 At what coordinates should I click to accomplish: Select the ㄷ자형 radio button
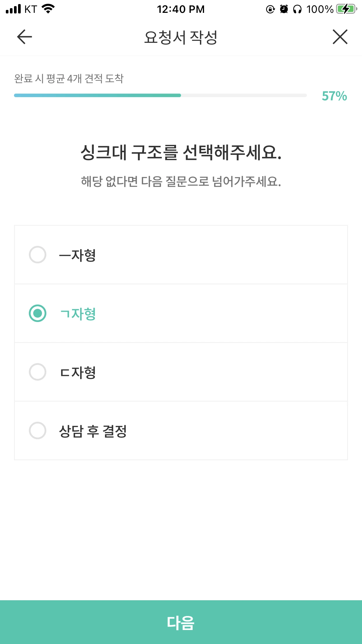38,372
